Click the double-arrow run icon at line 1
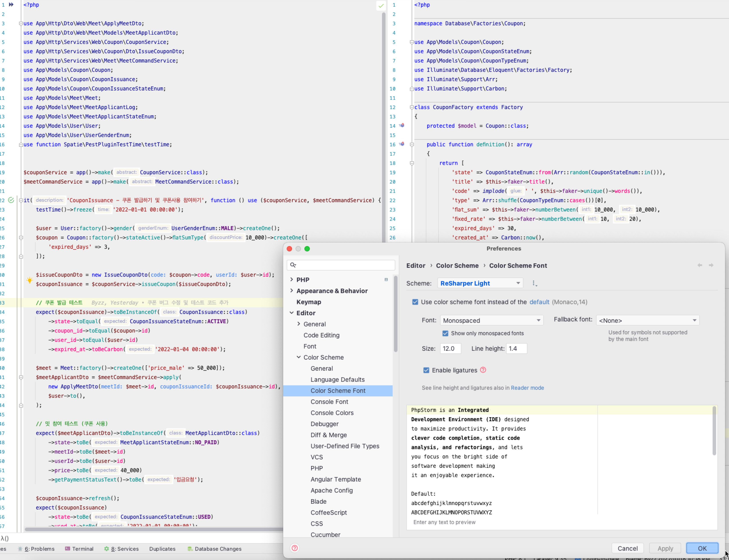729x560 pixels. [11, 5]
